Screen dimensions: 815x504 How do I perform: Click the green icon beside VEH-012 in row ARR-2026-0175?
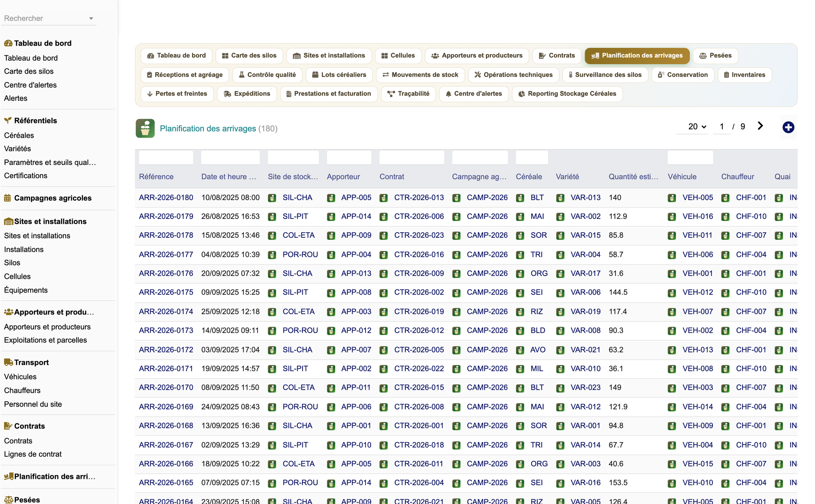click(672, 293)
